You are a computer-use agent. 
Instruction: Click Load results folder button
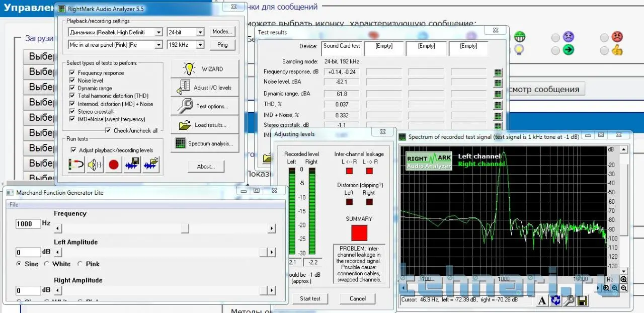[x=205, y=125]
